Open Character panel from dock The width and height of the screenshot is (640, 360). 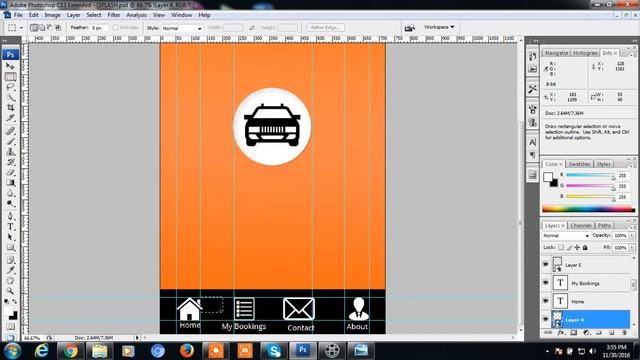(532, 142)
